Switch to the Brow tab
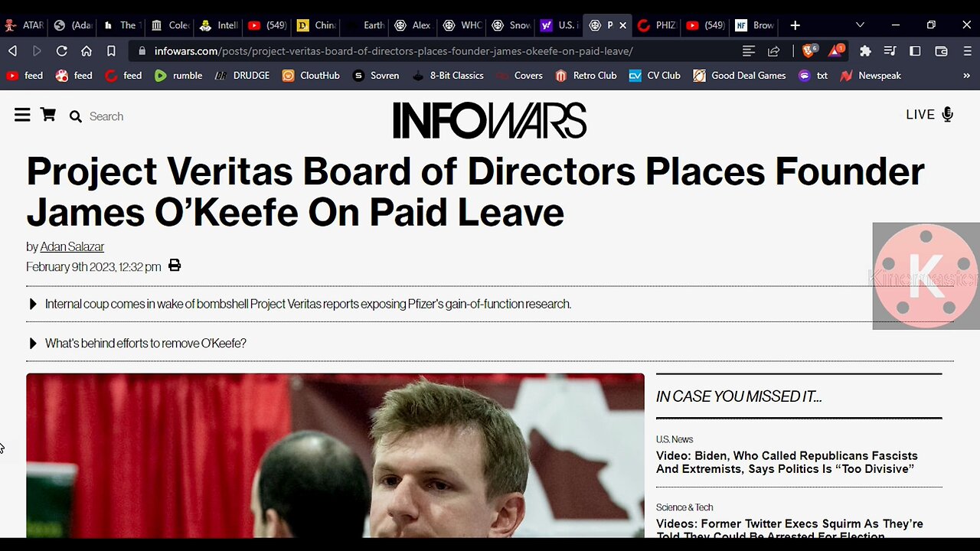The image size is (980, 551). 755,25
